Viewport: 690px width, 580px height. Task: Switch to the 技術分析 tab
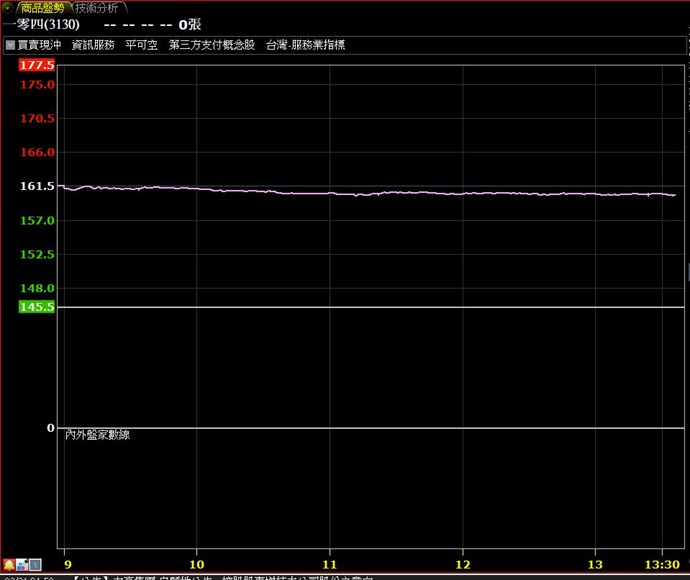pos(97,7)
